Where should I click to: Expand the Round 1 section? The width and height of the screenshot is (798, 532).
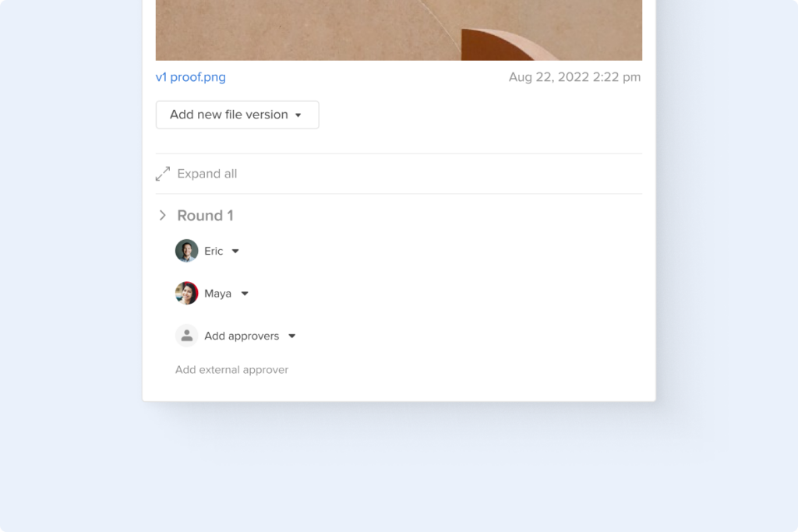point(163,215)
